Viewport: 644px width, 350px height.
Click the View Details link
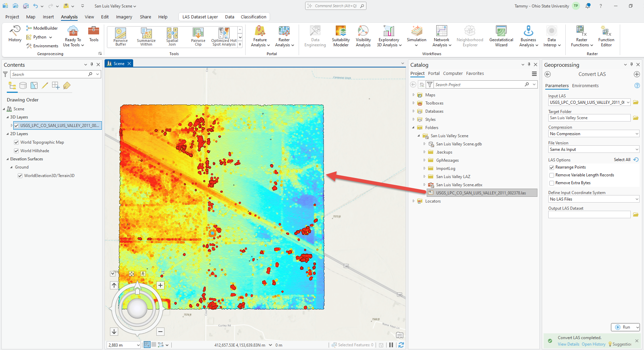coord(568,344)
